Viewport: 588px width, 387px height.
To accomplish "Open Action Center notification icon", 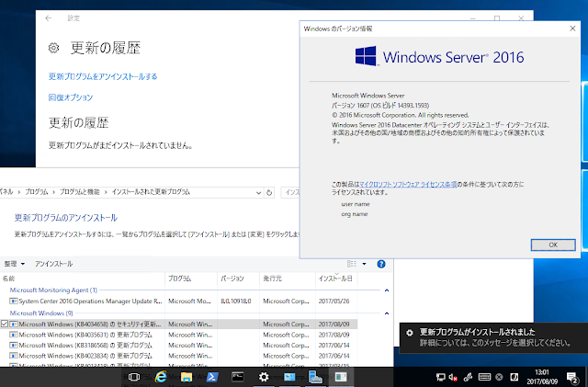I will (x=572, y=377).
